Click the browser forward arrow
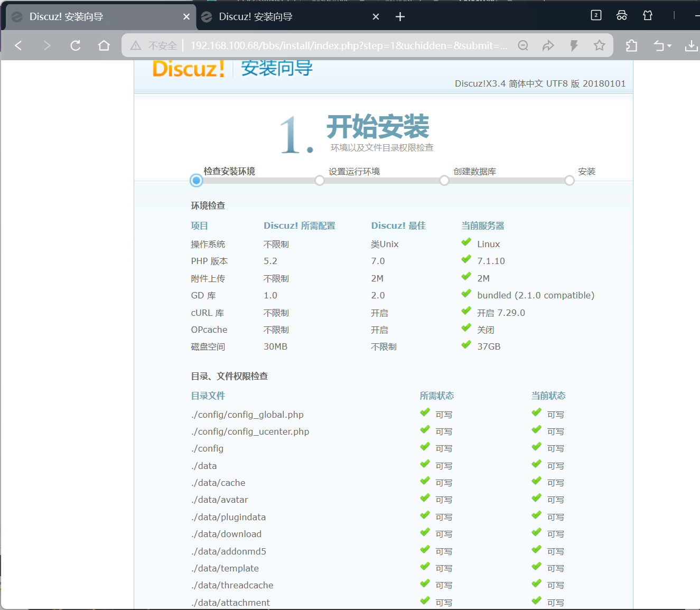 (47, 45)
